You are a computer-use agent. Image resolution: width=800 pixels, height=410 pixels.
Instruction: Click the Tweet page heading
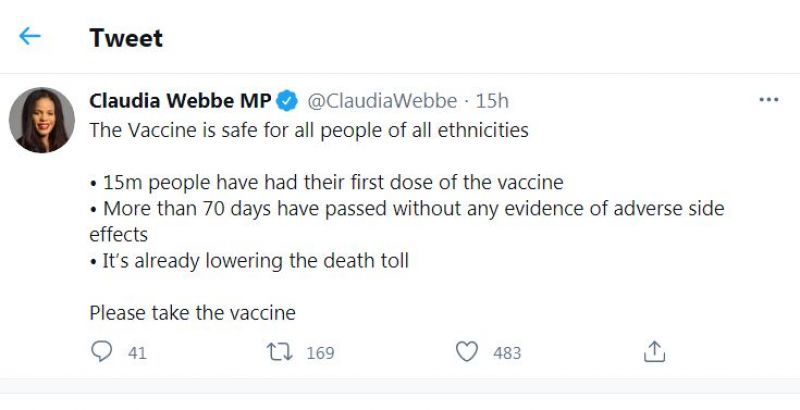[x=126, y=38]
